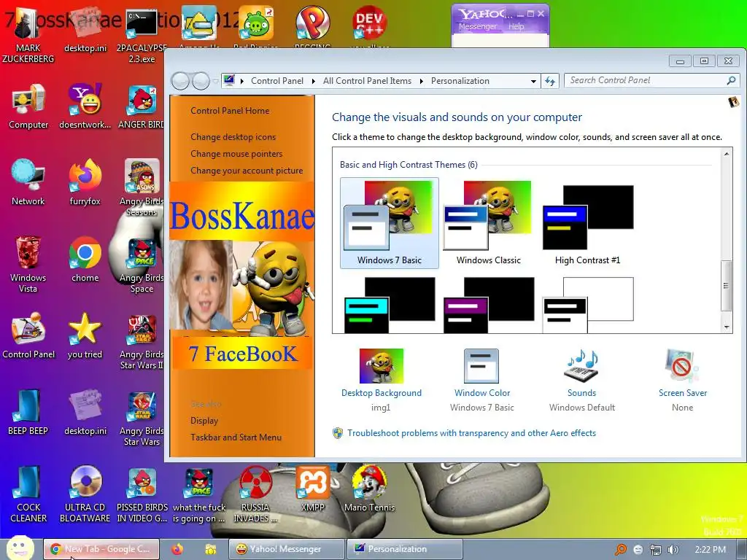Viewport: 747px width, 560px height.
Task: Refresh the Control Panel address bar
Action: (x=550, y=81)
